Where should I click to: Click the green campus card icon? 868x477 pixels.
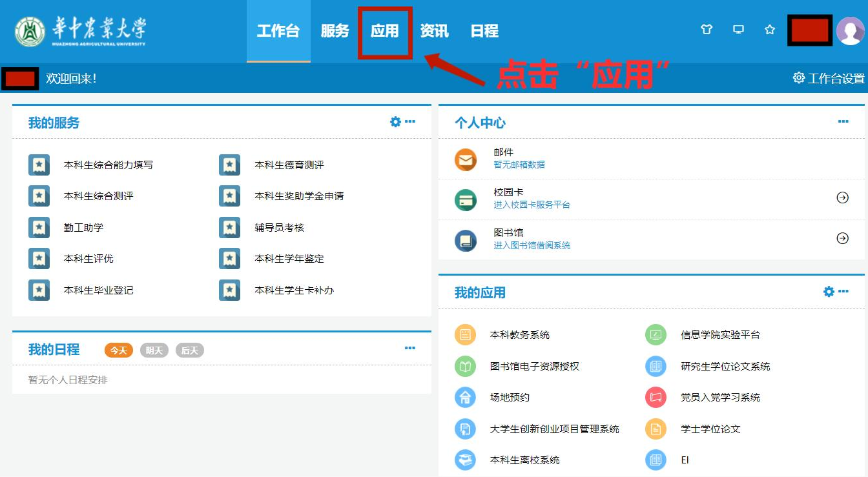pos(465,199)
